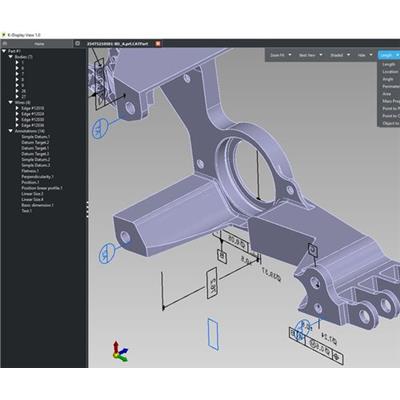Select Simple Datum.2 annotation
The width and height of the screenshot is (400, 400).
pyautogui.click(x=36, y=159)
